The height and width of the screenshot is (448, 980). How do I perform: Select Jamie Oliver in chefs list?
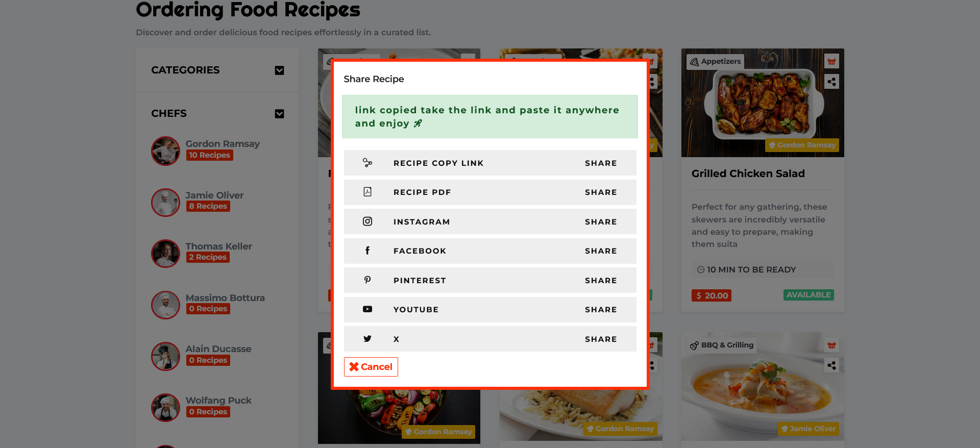[x=214, y=195]
